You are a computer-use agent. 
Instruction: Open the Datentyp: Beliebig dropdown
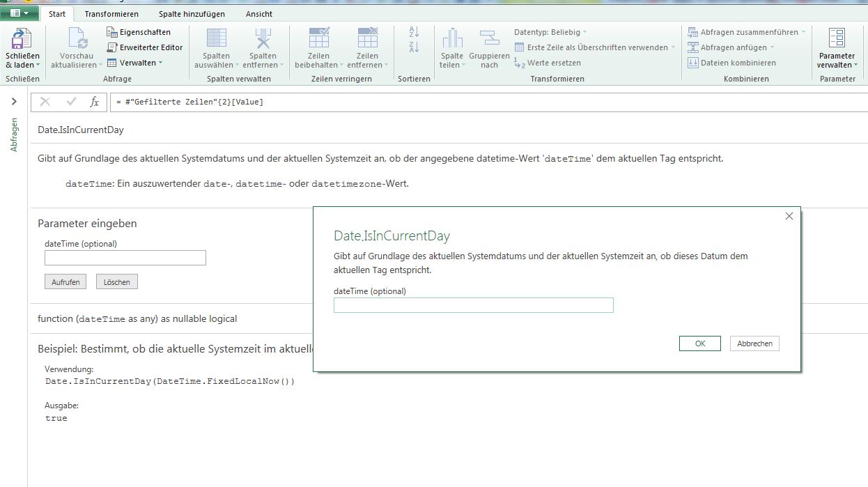[x=550, y=32]
